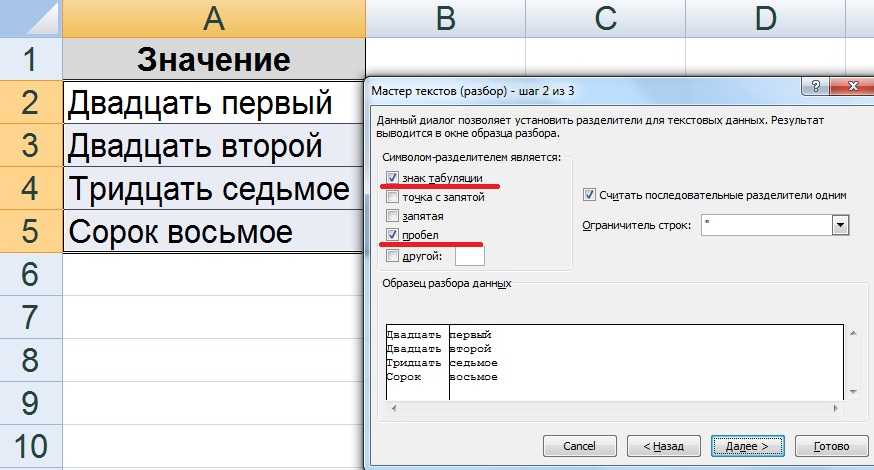Select the 'Значение' header cell
Screen dimensions: 874x470
click(x=214, y=59)
